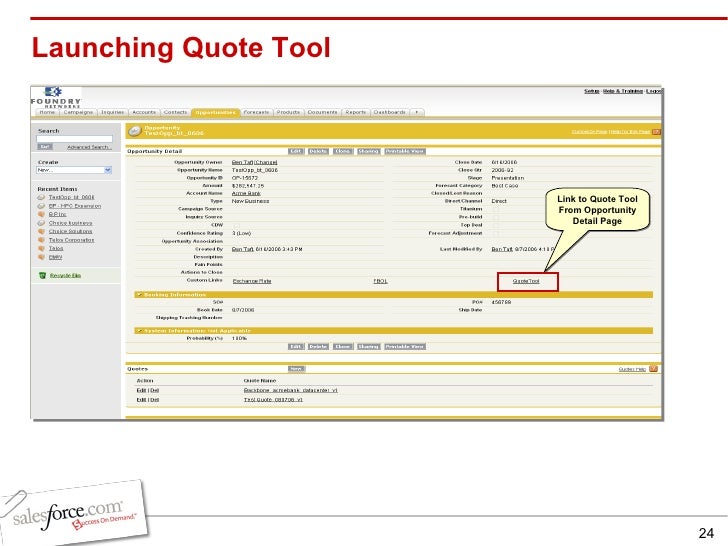This screenshot has width=728, height=546.
Task: Open the Backbone_acmebank_datacenter_v1 quote
Action: (x=291, y=390)
